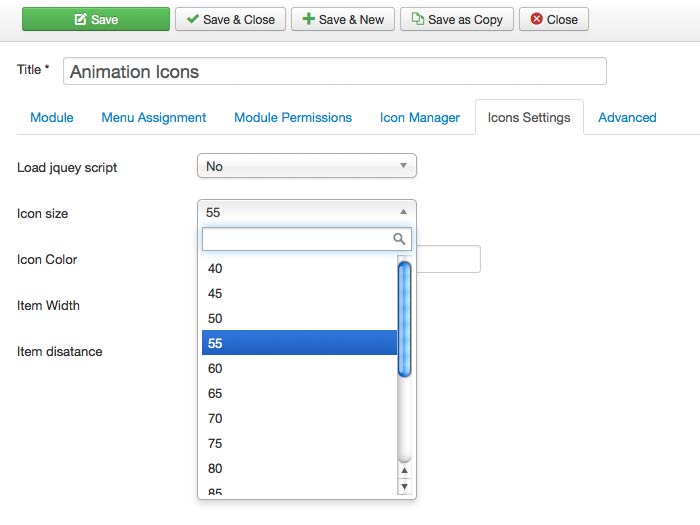The width and height of the screenshot is (700, 525).
Task: Click the magnifier icon in dropdown search
Action: 400,239
